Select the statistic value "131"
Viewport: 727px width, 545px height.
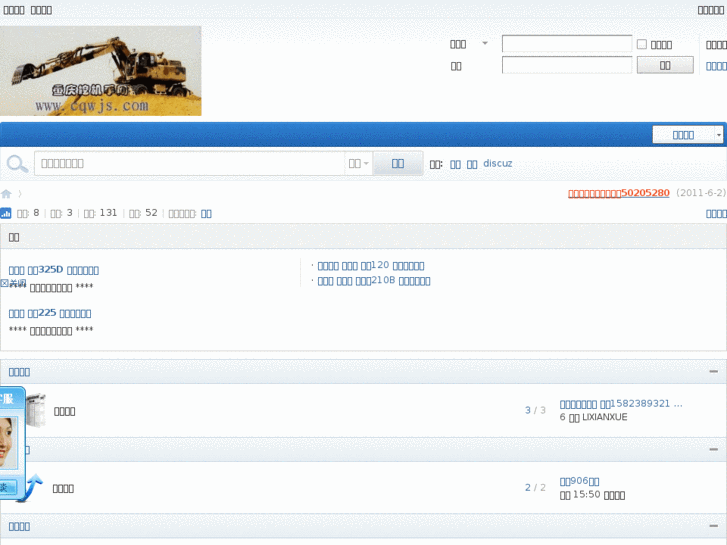click(108, 213)
